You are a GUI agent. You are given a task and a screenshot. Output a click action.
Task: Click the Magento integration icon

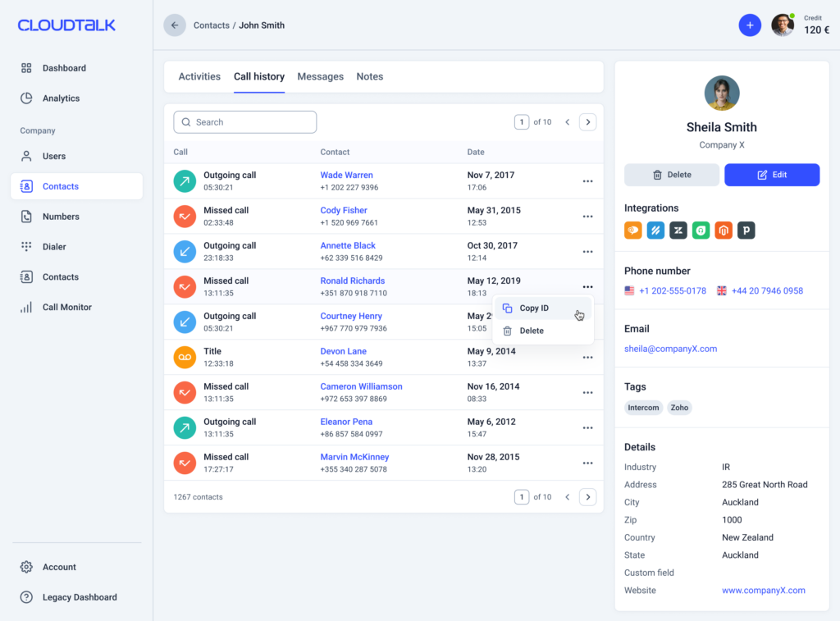[x=723, y=231]
